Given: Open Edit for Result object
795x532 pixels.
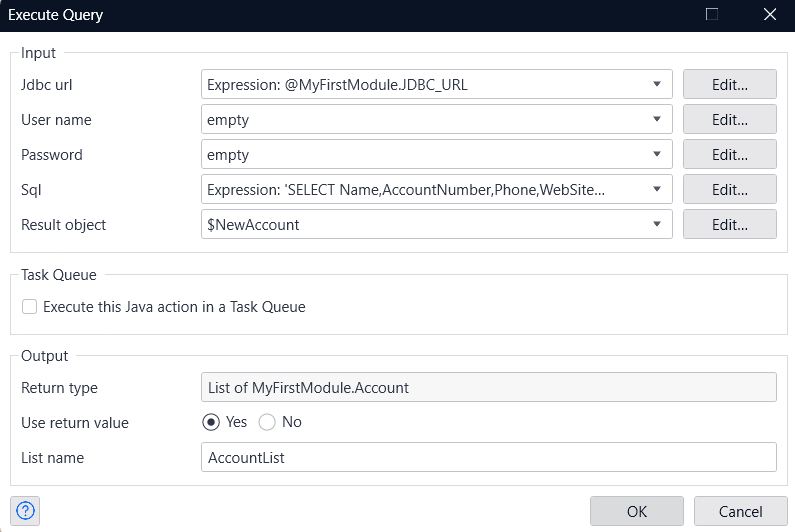Looking at the screenshot, I should [x=729, y=224].
